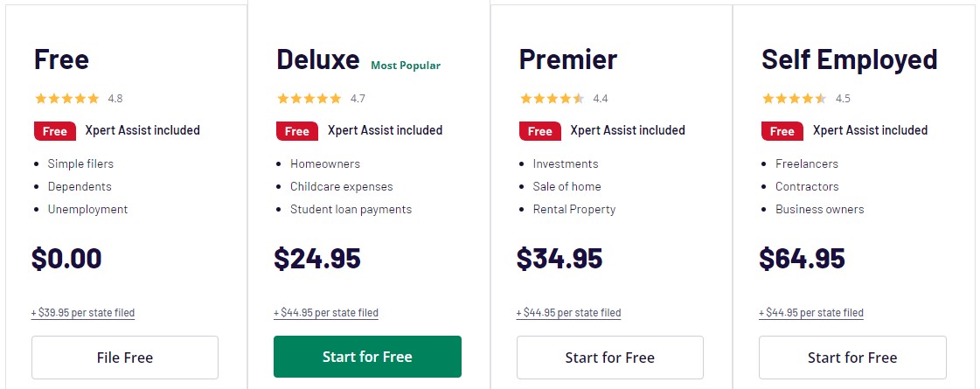Open Self Employed's $44.95 per state link

point(811,313)
